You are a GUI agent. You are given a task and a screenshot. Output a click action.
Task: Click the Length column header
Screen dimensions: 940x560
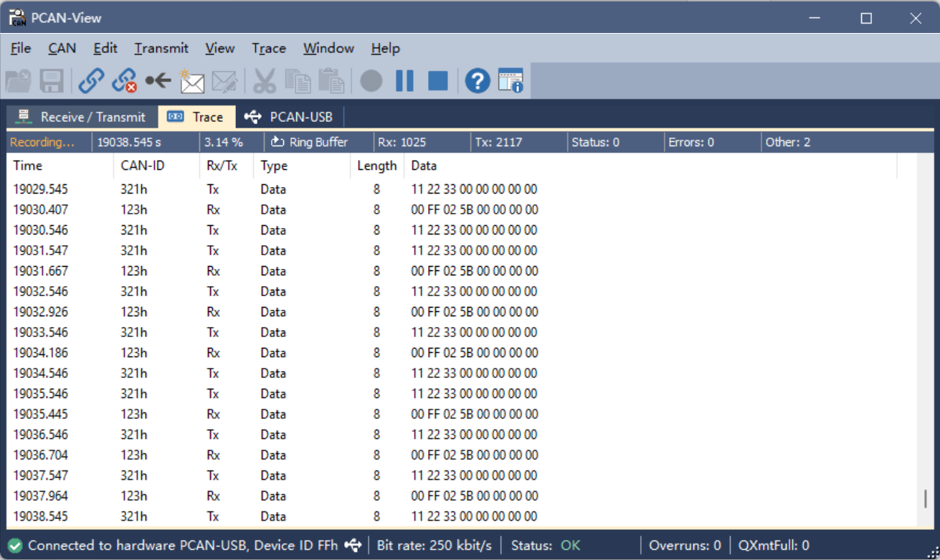click(376, 166)
